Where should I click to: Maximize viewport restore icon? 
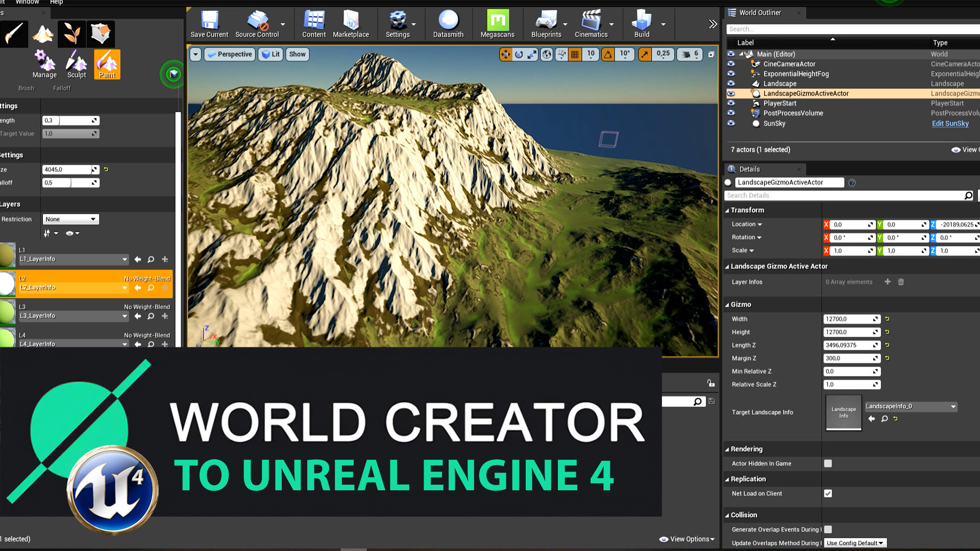click(711, 54)
